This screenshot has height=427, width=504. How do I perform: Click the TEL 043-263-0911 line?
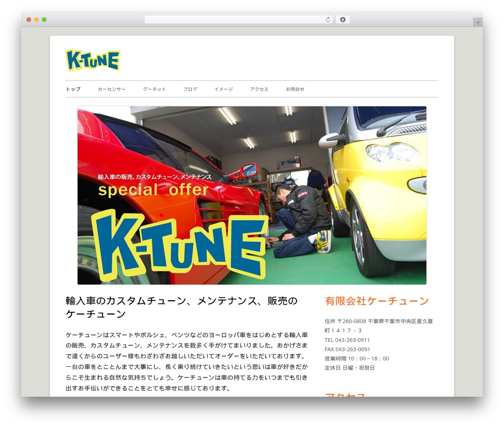(x=347, y=340)
